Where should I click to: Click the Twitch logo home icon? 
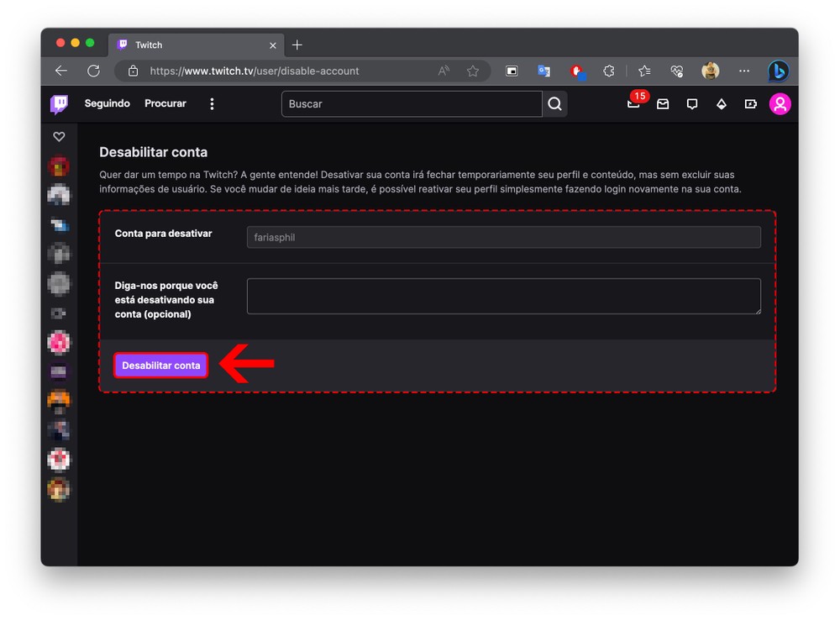tap(59, 104)
